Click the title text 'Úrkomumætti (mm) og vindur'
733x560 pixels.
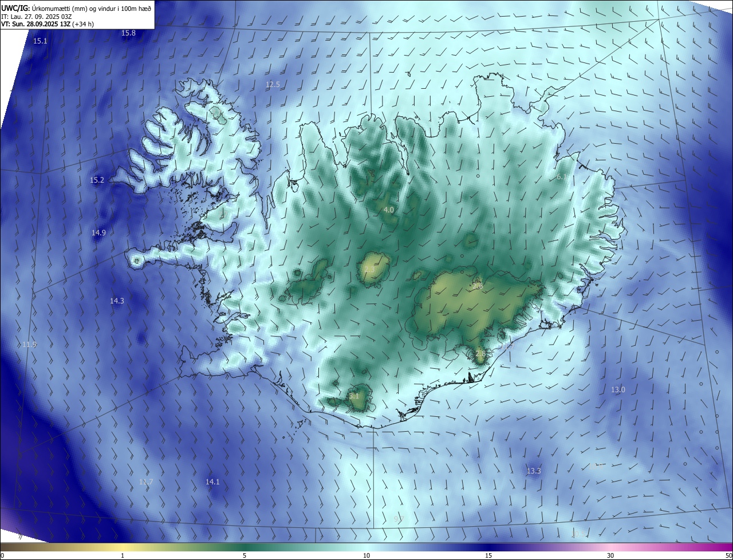coord(74,8)
